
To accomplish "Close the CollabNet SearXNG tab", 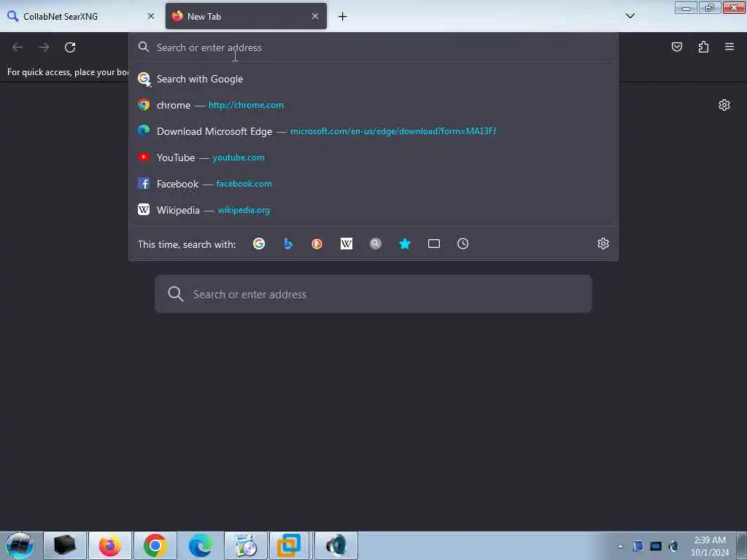I will click(151, 16).
